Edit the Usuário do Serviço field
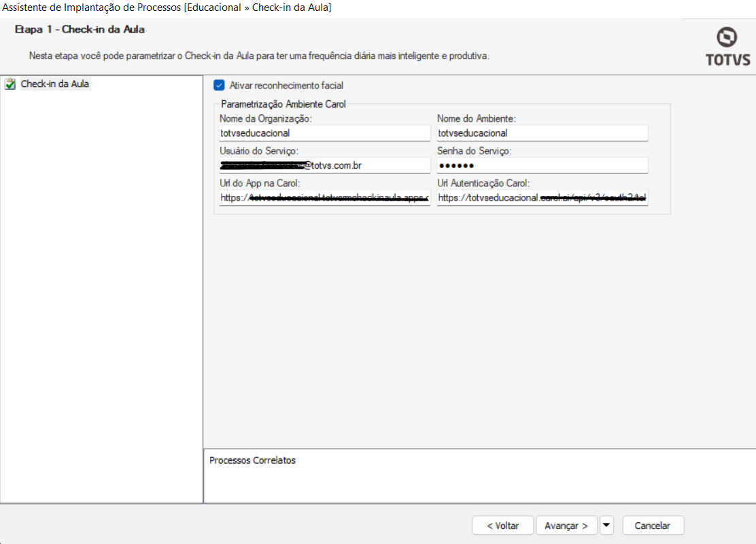Screen dimensions: 756x544 click(324, 165)
